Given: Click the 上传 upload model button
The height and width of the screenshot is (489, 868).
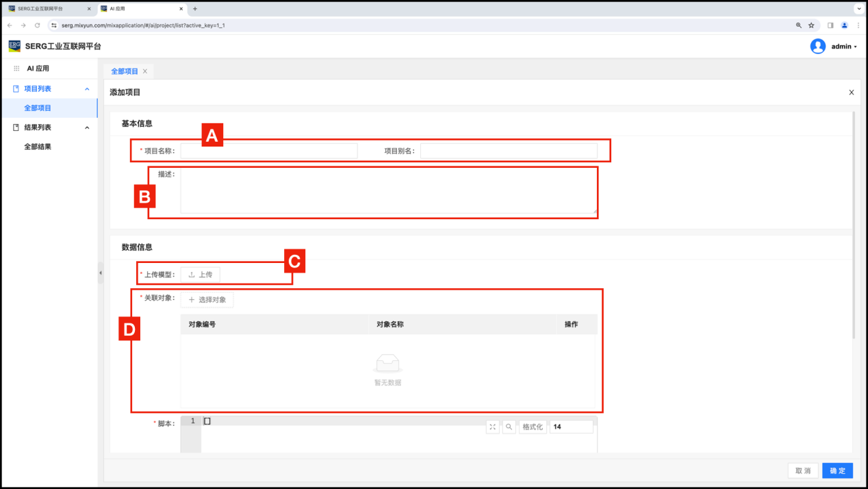Looking at the screenshot, I should [201, 275].
